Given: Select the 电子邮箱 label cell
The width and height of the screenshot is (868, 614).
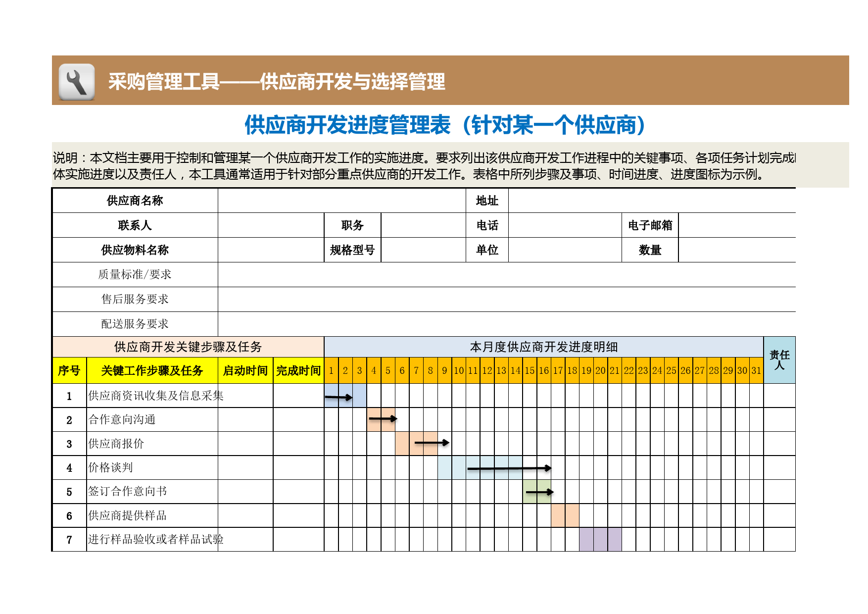Looking at the screenshot, I should [x=650, y=225].
